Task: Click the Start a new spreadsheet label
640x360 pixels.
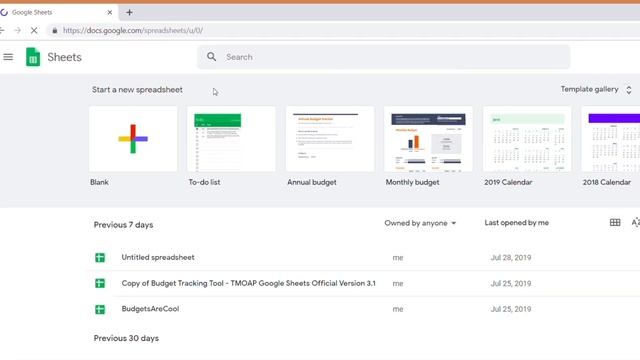Action: pyautogui.click(x=137, y=90)
